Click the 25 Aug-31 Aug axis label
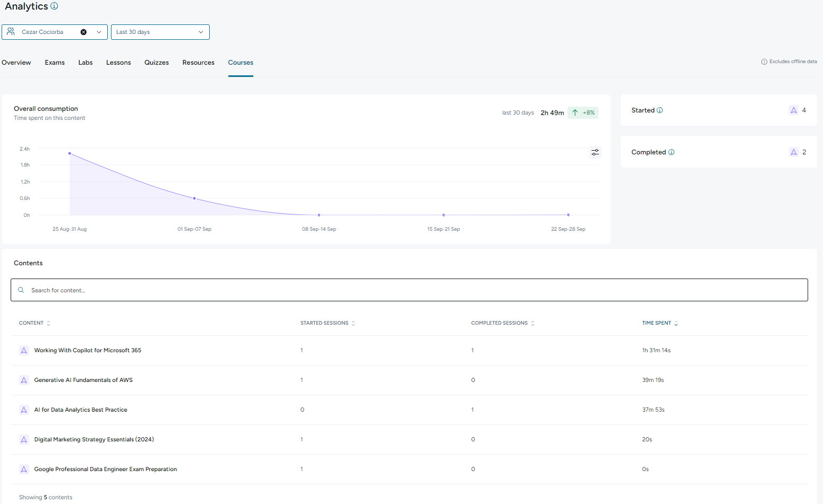Image resolution: width=823 pixels, height=504 pixels. 70,229
